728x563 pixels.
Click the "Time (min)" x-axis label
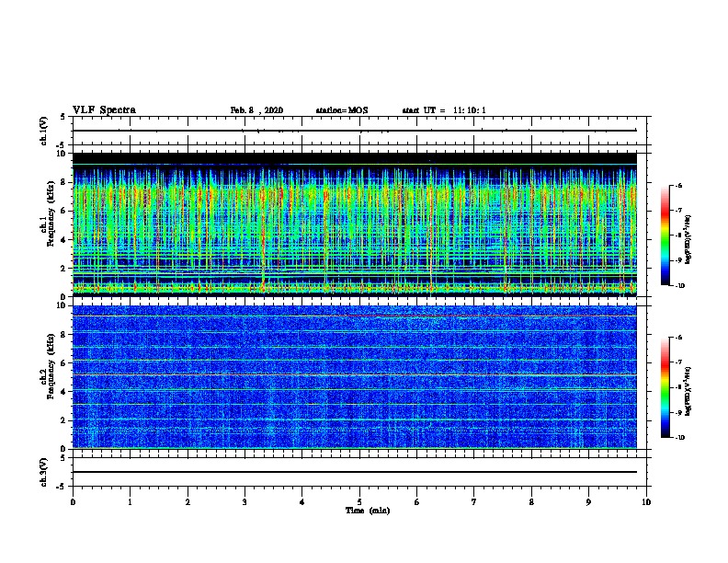tap(368, 511)
